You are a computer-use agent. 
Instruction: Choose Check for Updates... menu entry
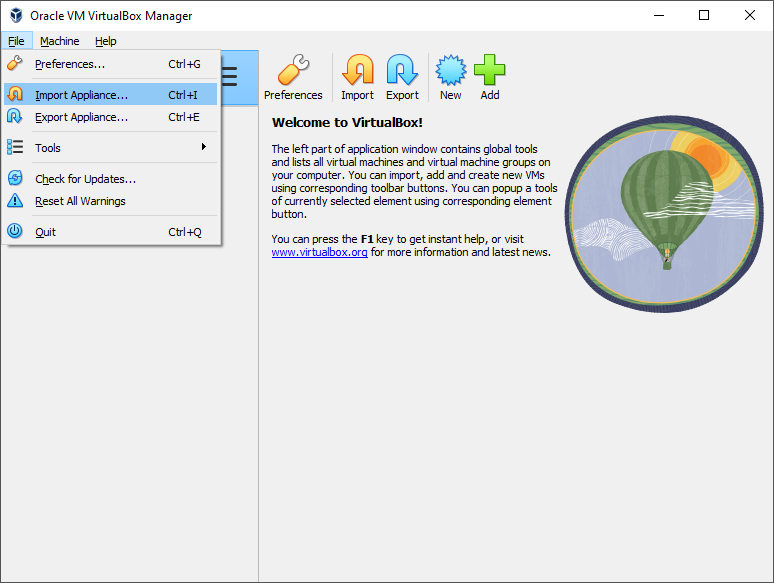tap(111, 178)
